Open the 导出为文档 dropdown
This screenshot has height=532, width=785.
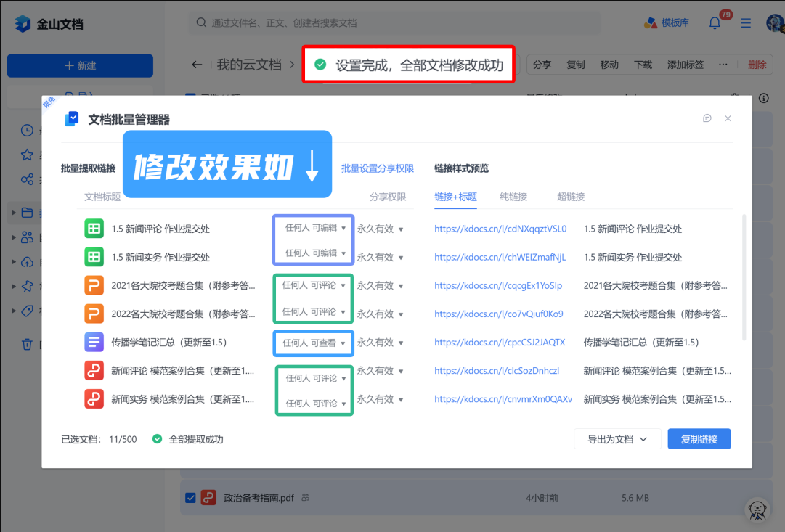617,439
